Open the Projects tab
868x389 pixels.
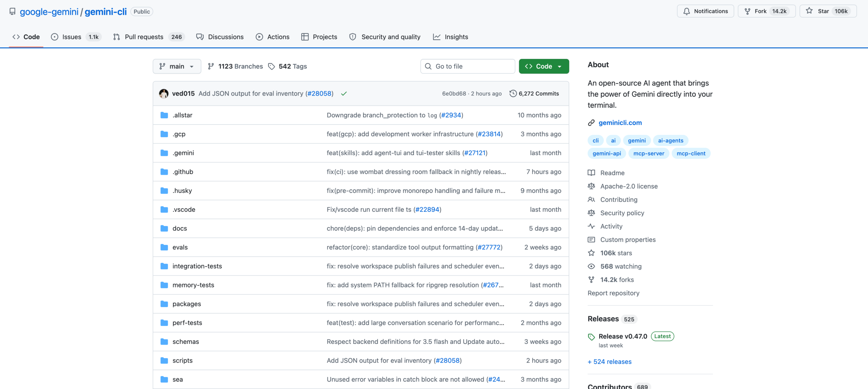click(319, 37)
